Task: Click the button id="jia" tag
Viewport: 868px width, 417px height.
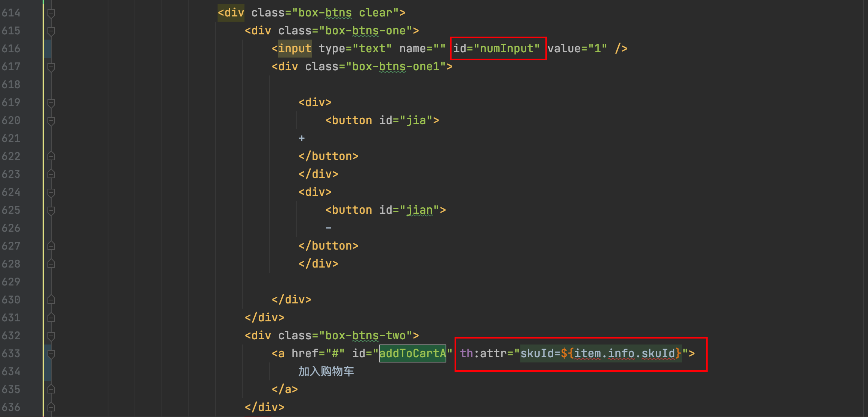Action: point(382,120)
